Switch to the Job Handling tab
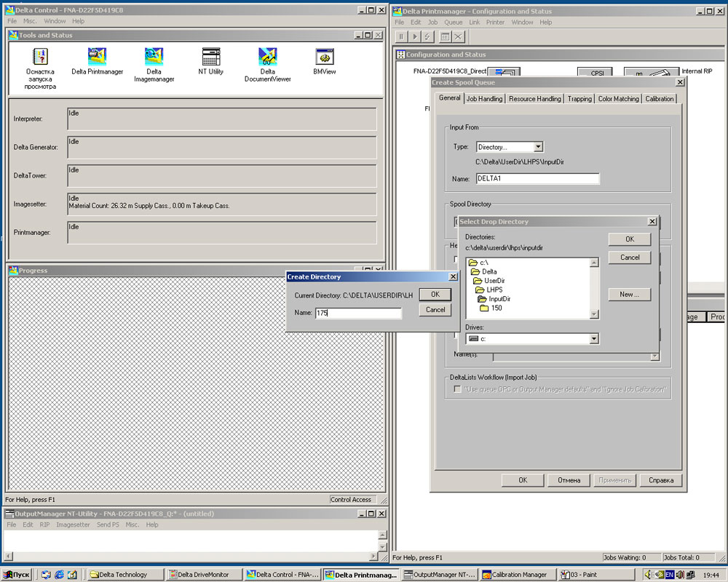This screenshot has width=728, height=582. pyautogui.click(x=484, y=99)
